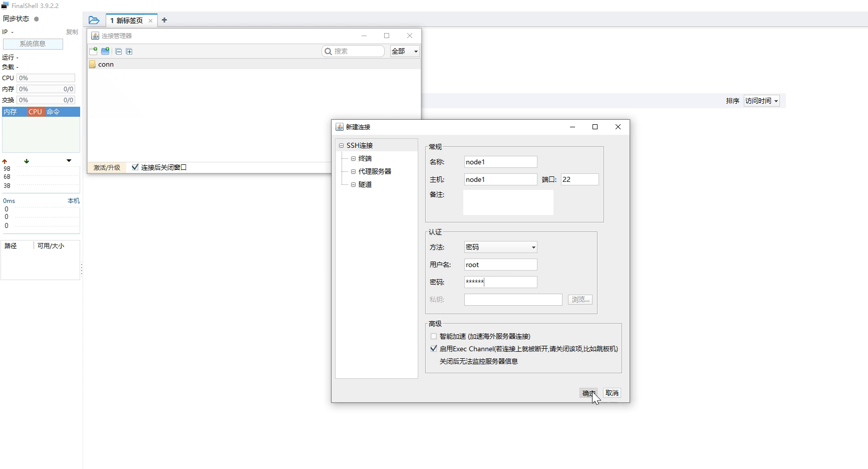This screenshot has height=469, width=868.
Task: Confirm new connection with 确定 button
Action: (588, 393)
